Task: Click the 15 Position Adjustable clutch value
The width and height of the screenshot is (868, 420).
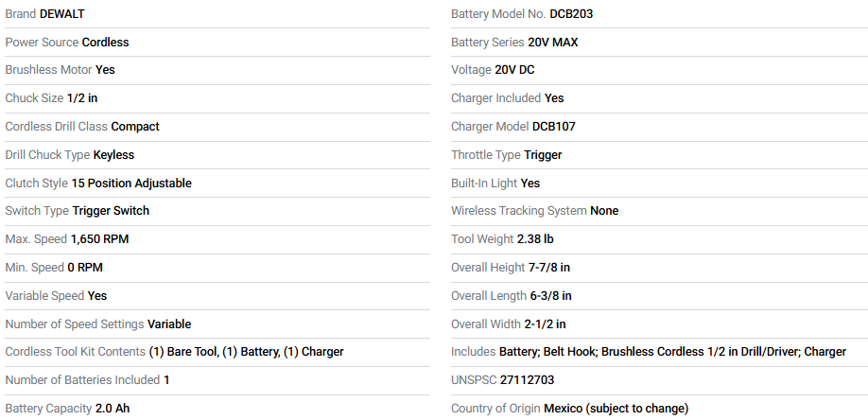Action: coord(131,184)
